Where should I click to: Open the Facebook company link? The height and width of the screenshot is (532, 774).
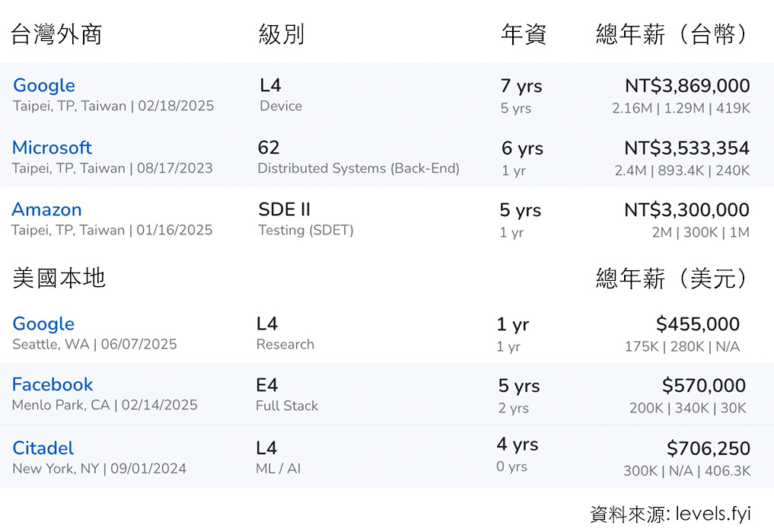click(53, 384)
